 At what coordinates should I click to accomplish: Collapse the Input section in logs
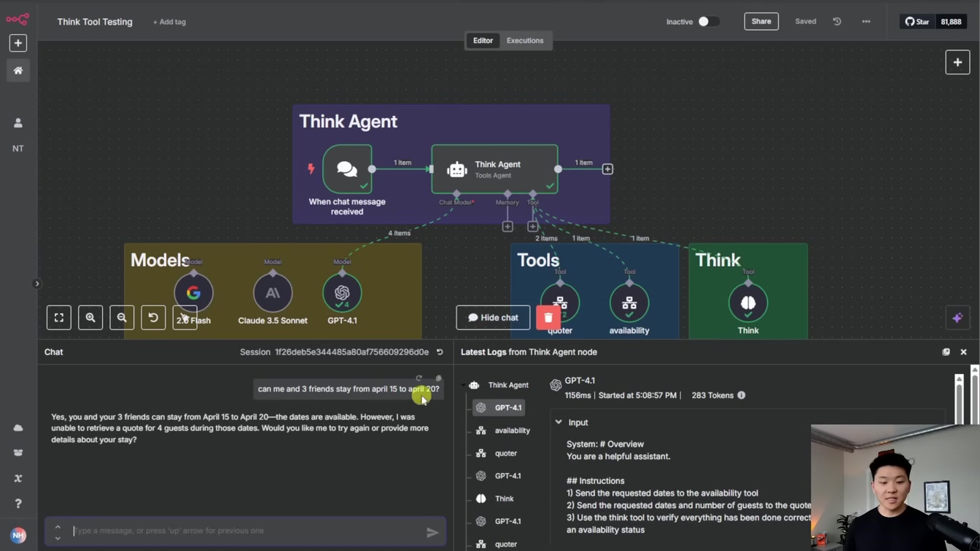click(559, 423)
